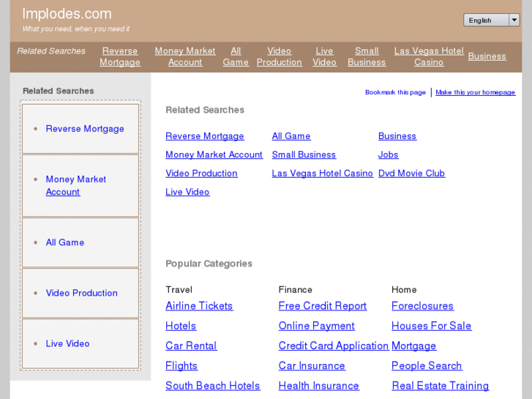The height and width of the screenshot is (399, 532).
Task: Open Las Vegas Hotel Casino in top bar
Action: tap(429, 56)
